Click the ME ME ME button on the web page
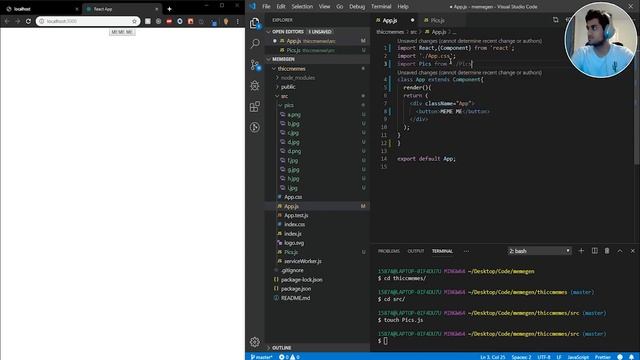 122,32
